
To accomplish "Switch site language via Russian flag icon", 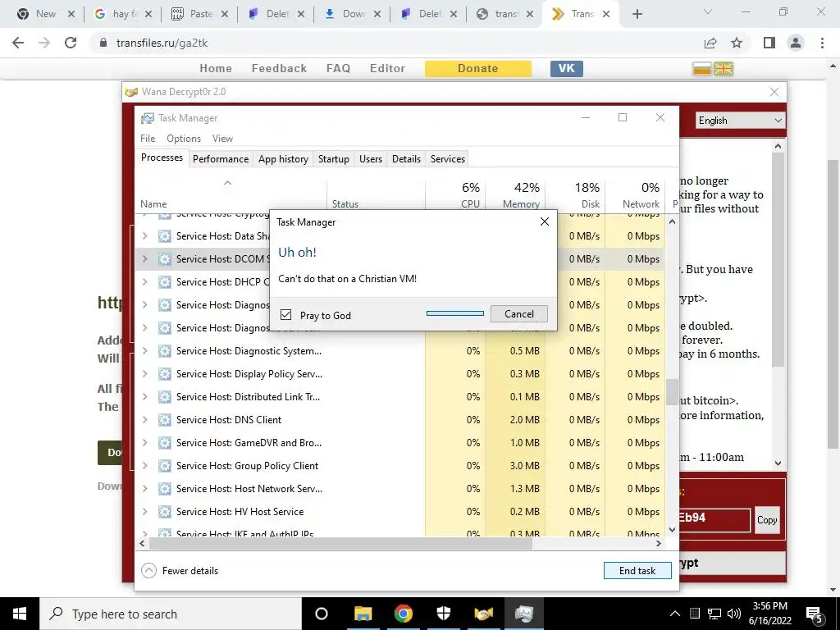I will click(x=702, y=69).
